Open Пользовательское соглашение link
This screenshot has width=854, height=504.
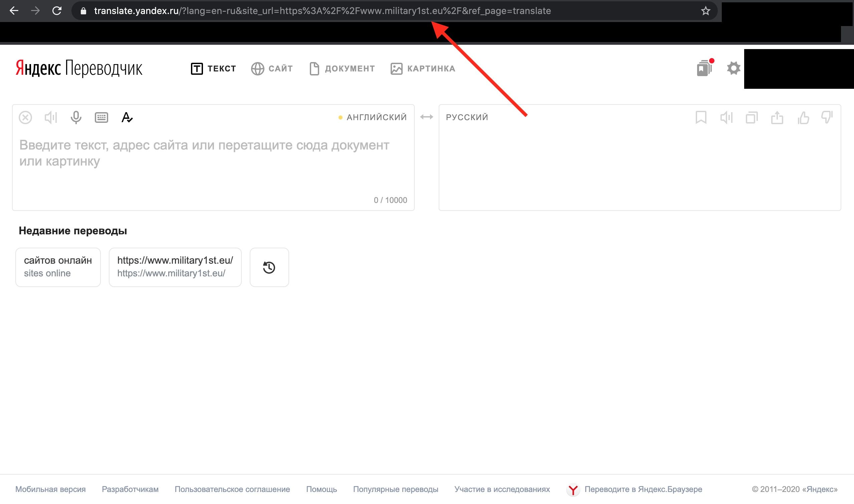click(x=232, y=489)
